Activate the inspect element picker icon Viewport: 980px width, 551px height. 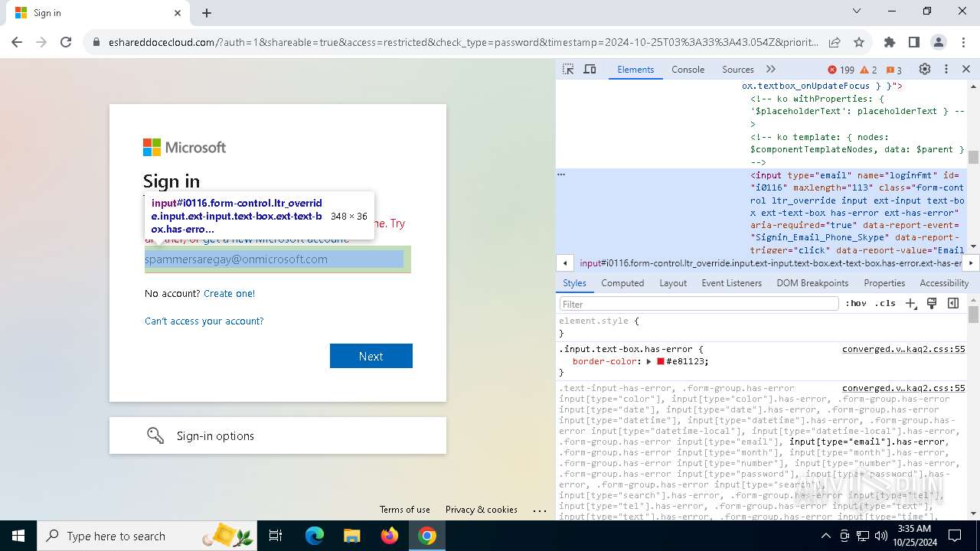(568, 69)
